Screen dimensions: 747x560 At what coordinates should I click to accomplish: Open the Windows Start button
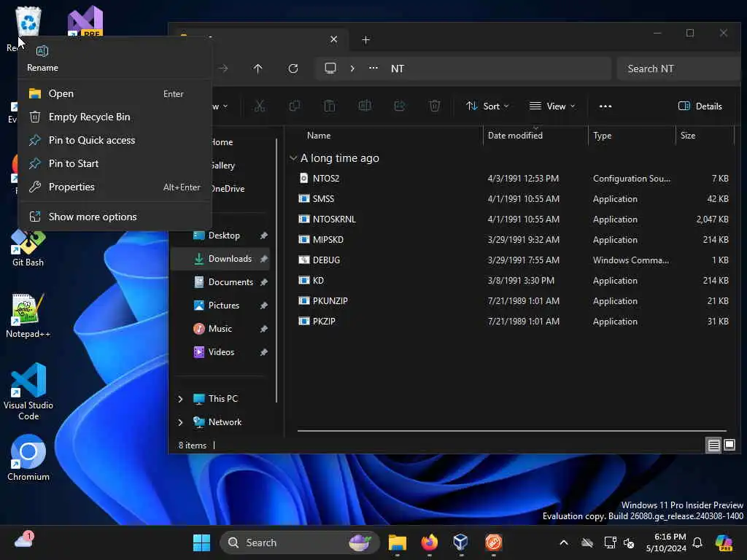coord(201,542)
